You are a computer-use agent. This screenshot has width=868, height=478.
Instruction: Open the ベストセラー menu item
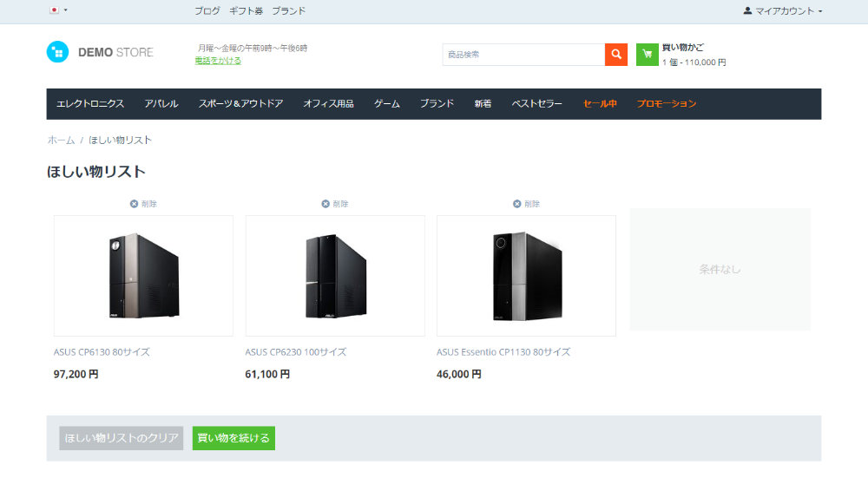537,103
